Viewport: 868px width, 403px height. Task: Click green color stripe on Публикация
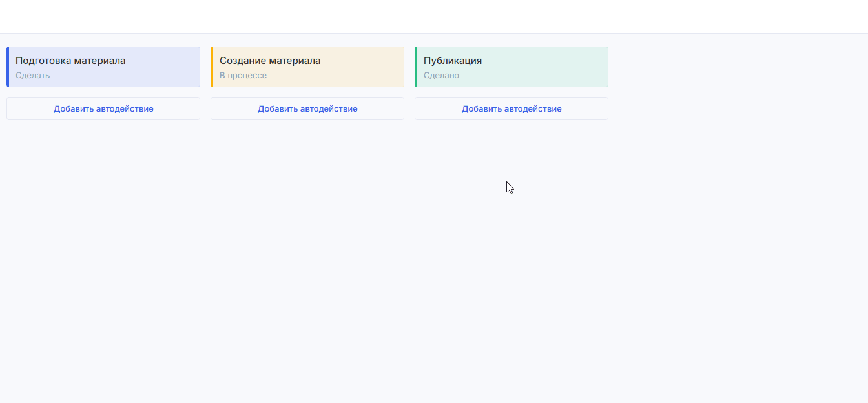(416, 67)
